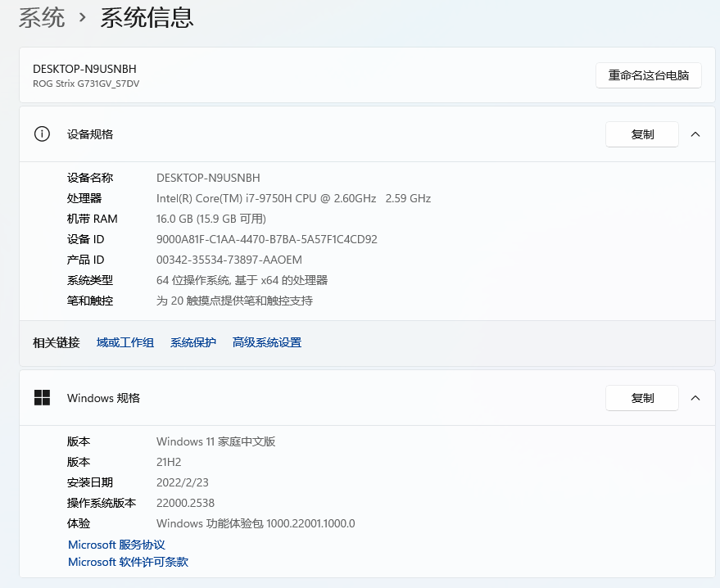The width and height of the screenshot is (720, 588).
Task: Select the OS build 22000.2538
Action: point(185,503)
